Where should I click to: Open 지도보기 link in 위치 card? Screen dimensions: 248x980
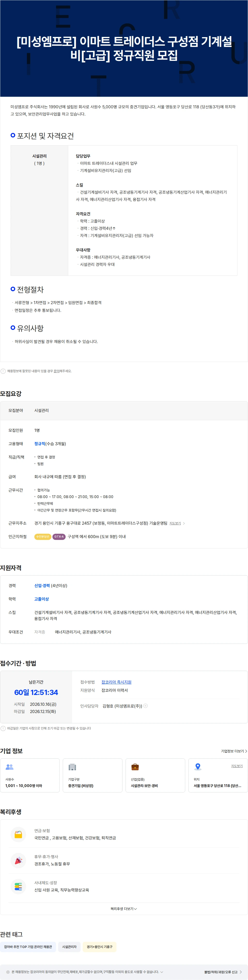pyautogui.click(x=237, y=766)
